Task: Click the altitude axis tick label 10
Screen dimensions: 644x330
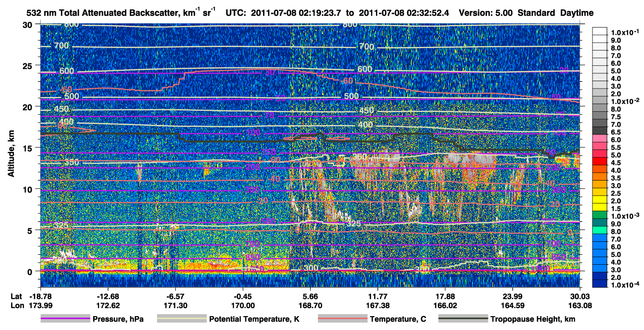Action: pyautogui.click(x=28, y=189)
